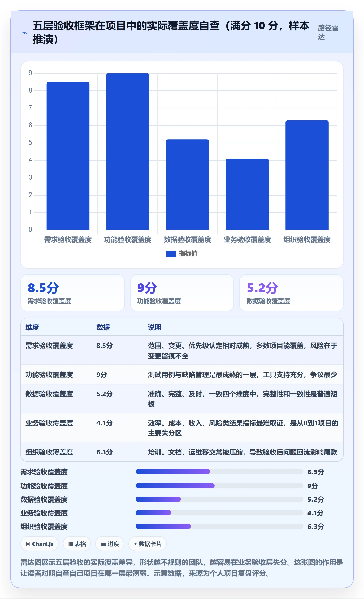Click the 需求验收覆盖度 bar in chart

coord(68,156)
